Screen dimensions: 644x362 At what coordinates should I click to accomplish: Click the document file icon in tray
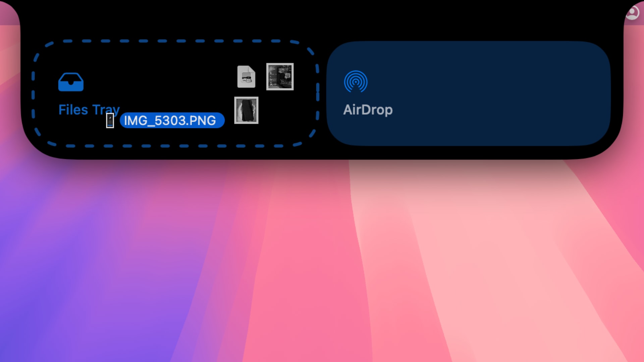247,75
